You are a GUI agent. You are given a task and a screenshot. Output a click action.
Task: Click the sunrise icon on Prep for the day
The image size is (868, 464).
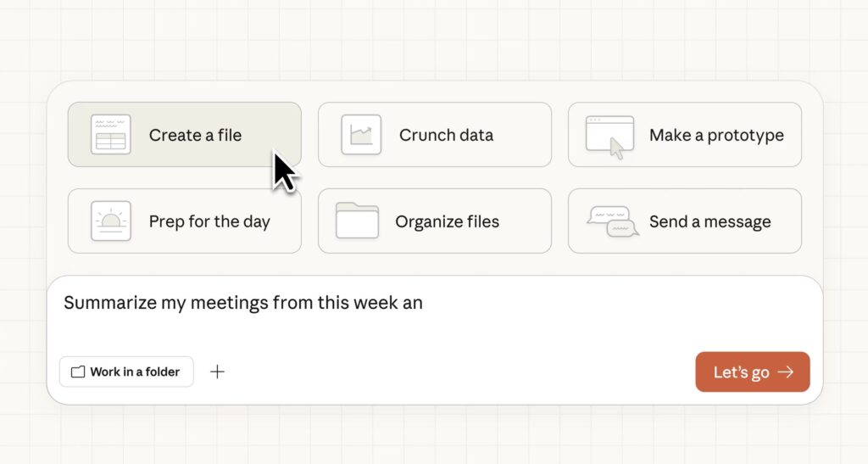pyautogui.click(x=111, y=221)
